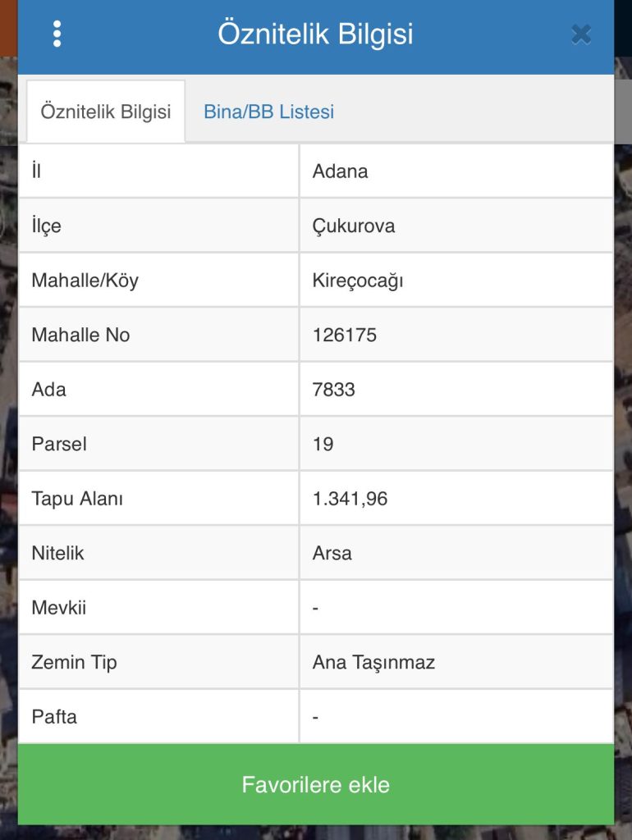
Task: Open the three-dot options menu
Action: tap(57, 34)
